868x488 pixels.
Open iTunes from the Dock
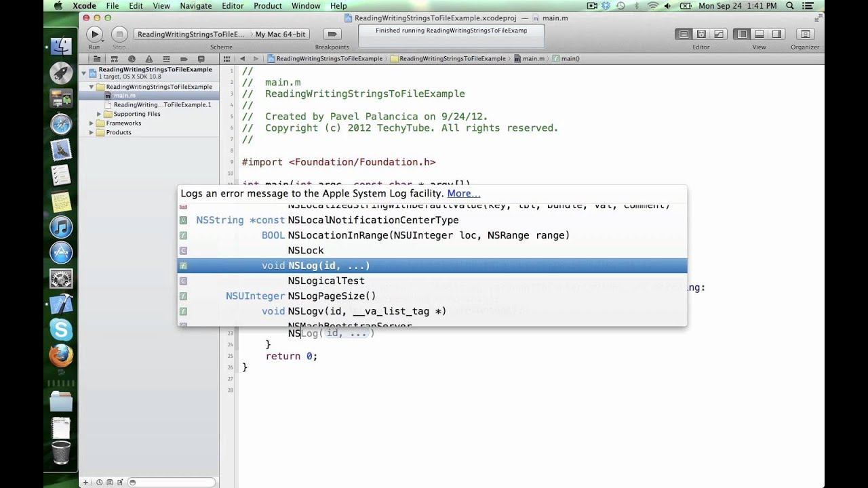click(x=61, y=227)
